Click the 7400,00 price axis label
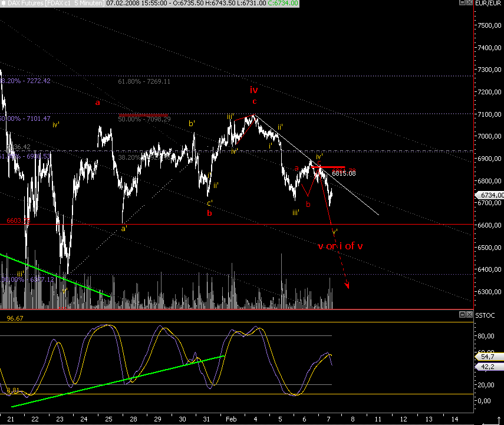This screenshot has height=425, width=504. click(489, 48)
